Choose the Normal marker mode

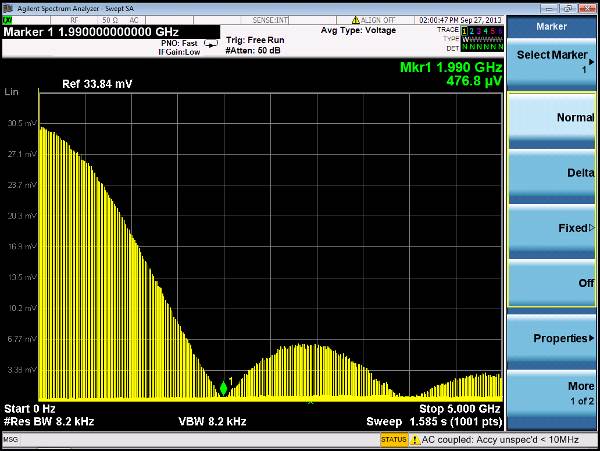[x=553, y=118]
